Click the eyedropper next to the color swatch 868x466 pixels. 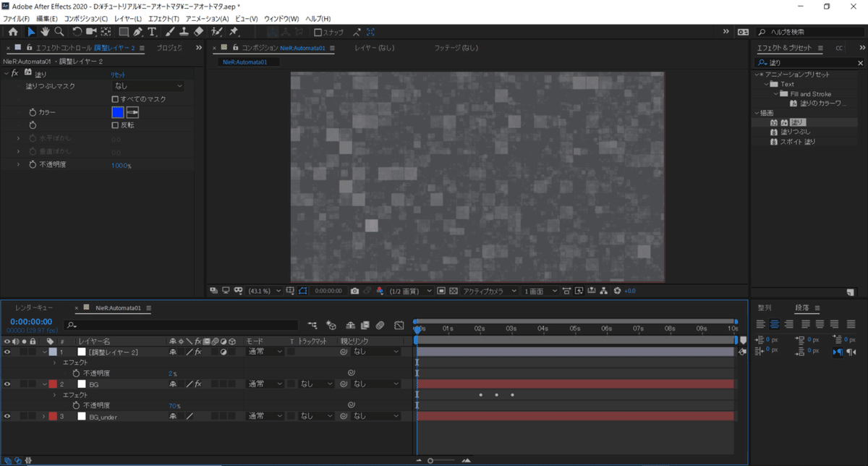pos(132,113)
